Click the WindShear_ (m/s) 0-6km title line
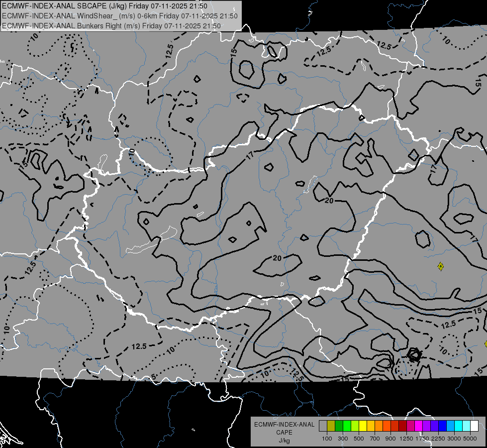The height and width of the screenshot is (448, 487). coord(119,16)
